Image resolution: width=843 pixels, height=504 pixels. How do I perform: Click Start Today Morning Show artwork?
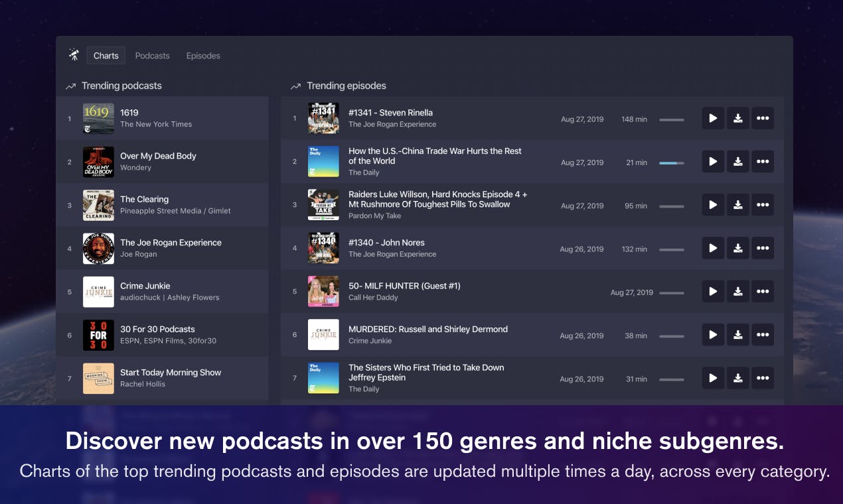tap(98, 378)
